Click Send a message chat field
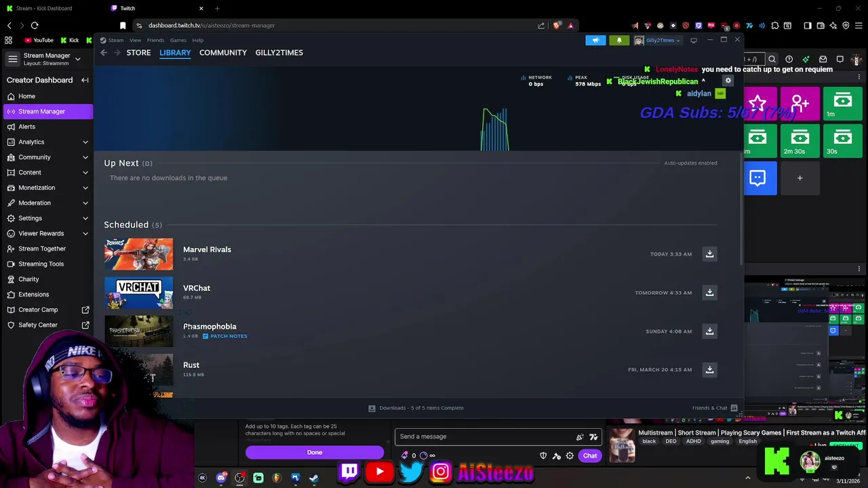The width and height of the screenshot is (868, 488). coord(498,436)
